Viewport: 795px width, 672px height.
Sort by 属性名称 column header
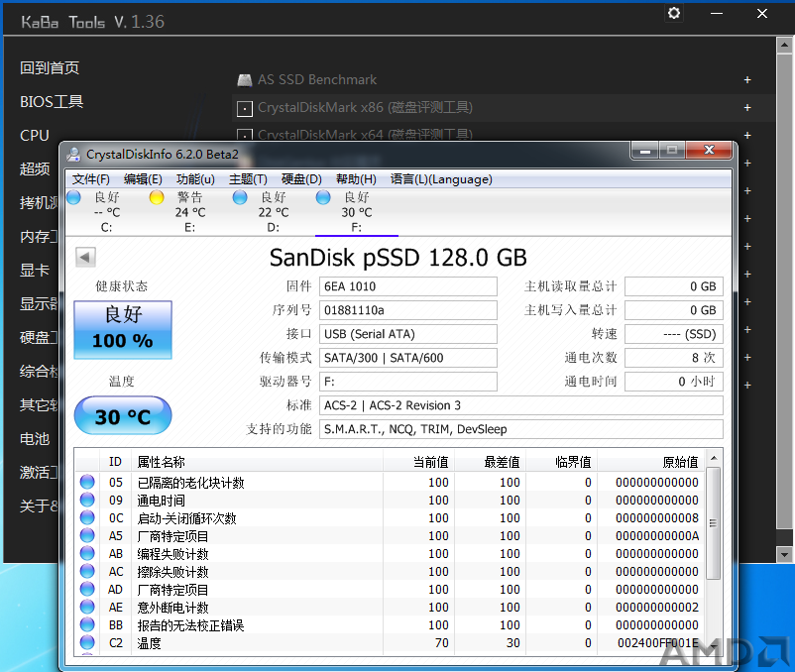pyautogui.click(x=257, y=462)
